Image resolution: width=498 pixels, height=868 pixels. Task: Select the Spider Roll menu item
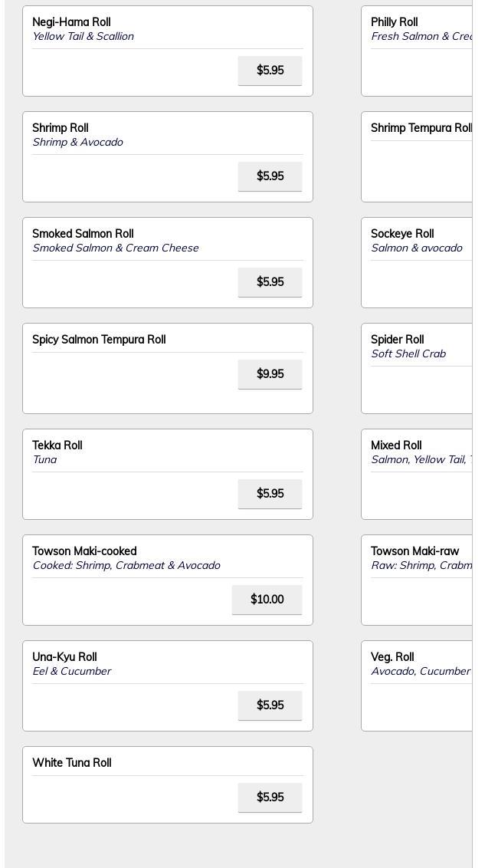[x=417, y=368]
